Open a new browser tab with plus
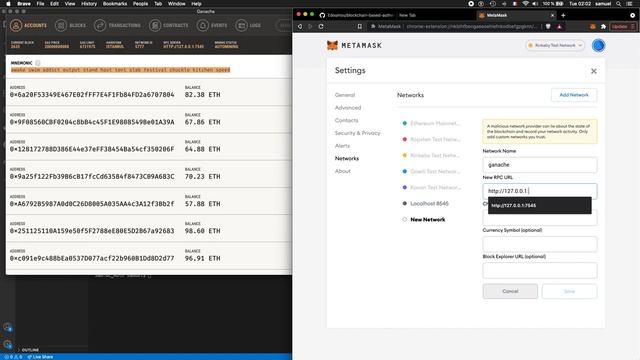The image size is (640, 360). (x=563, y=15)
